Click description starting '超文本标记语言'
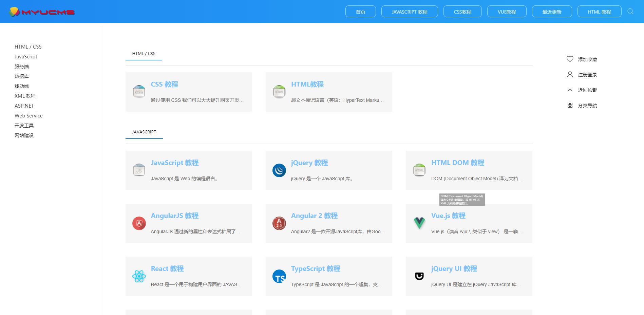644x315 pixels. pos(337,100)
